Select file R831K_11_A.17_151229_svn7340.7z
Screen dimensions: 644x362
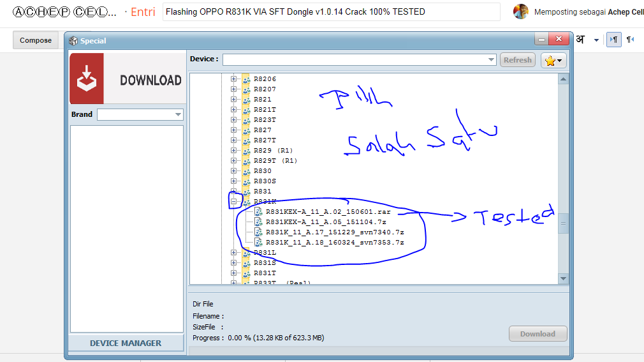335,232
